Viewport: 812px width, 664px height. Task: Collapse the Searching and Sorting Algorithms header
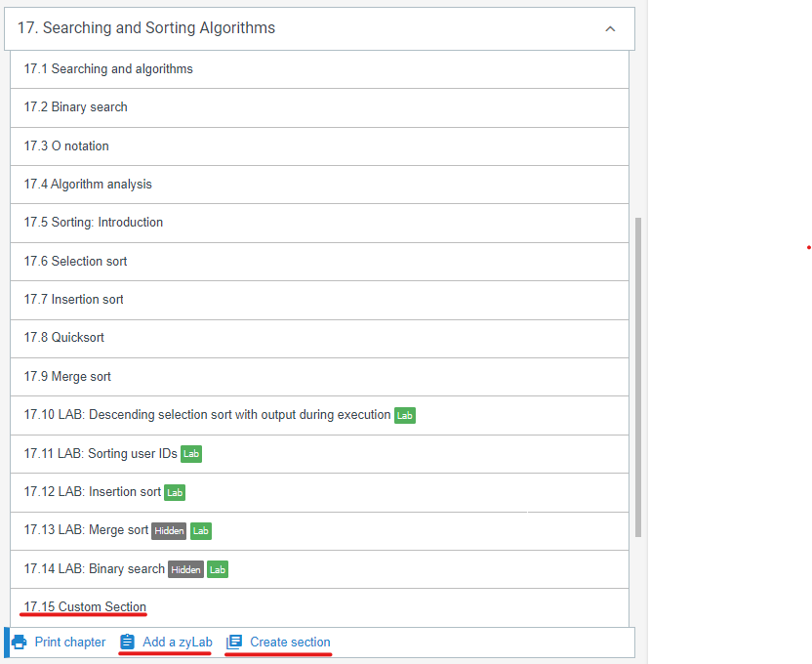click(x=146, y=28)
